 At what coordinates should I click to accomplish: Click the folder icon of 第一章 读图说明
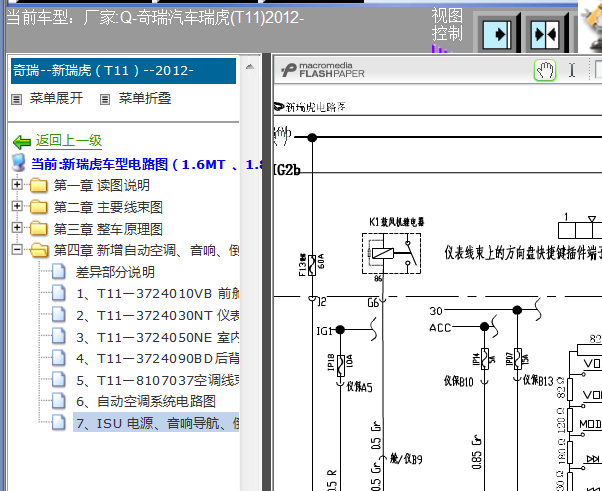tap(39, 185)
